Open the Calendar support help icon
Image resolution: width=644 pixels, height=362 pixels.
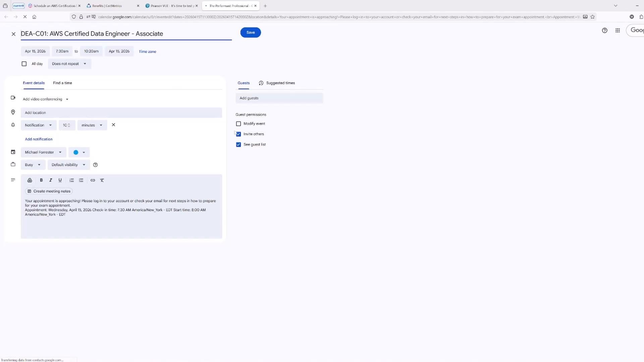(x=604, y=31)
